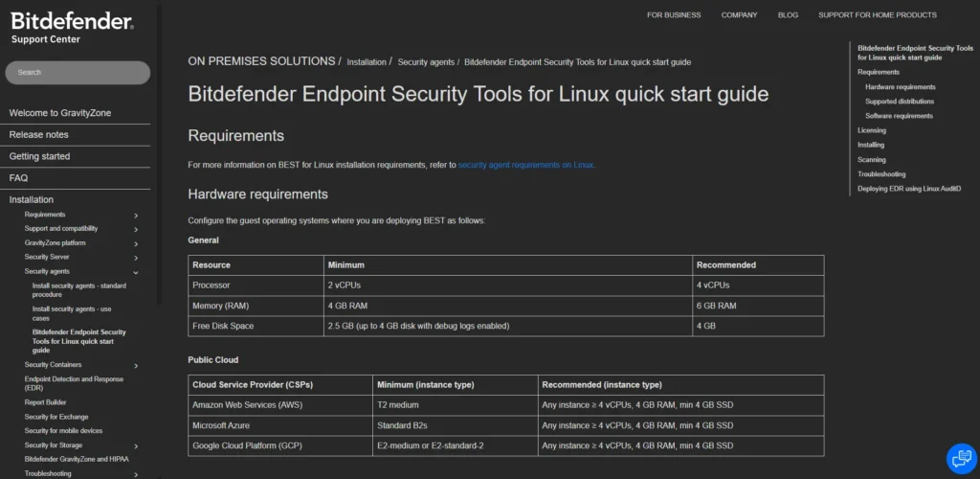
Task: Expand the Security Server chevron
Action: click(x=136, y=258)
